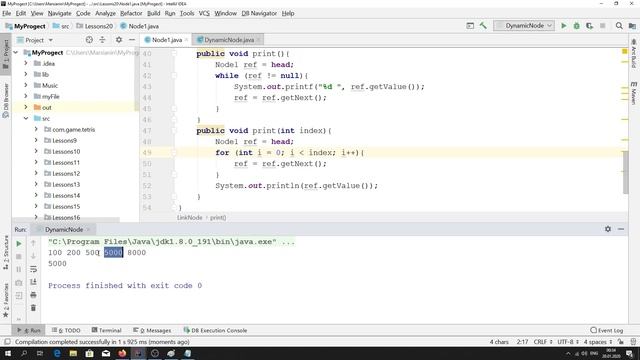Expand the lib folder
Screen dimensions: 640x360
point(26,74)
